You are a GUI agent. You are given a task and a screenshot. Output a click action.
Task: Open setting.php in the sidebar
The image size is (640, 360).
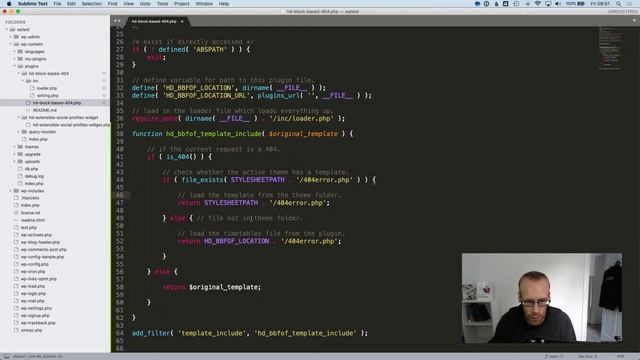coord(47,96)
